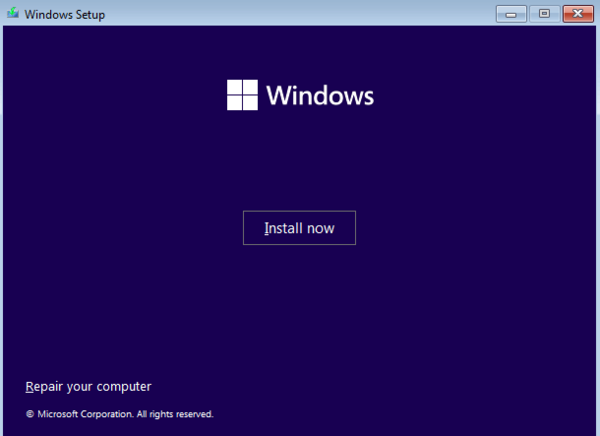600x436 pixels.
Task: Maximize the Windows Setup window
Action: (x=544, y=14)
